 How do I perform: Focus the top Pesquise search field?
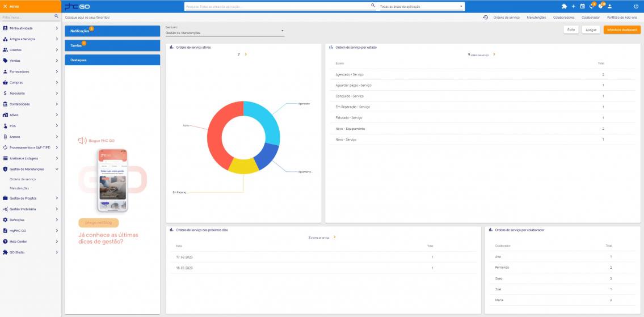coord(277,7)
